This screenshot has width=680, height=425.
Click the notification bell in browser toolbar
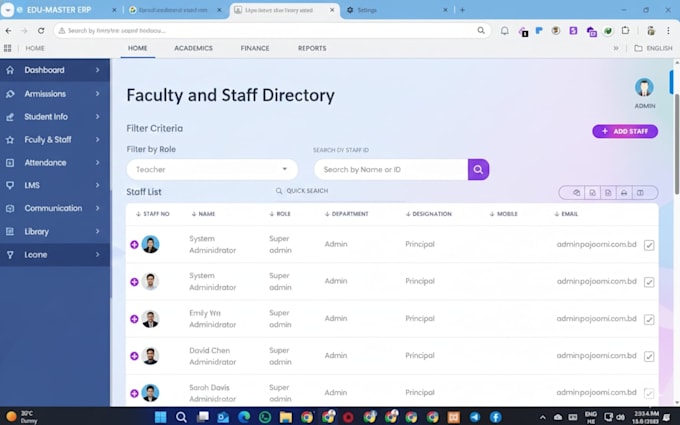(x=504, y=31)
